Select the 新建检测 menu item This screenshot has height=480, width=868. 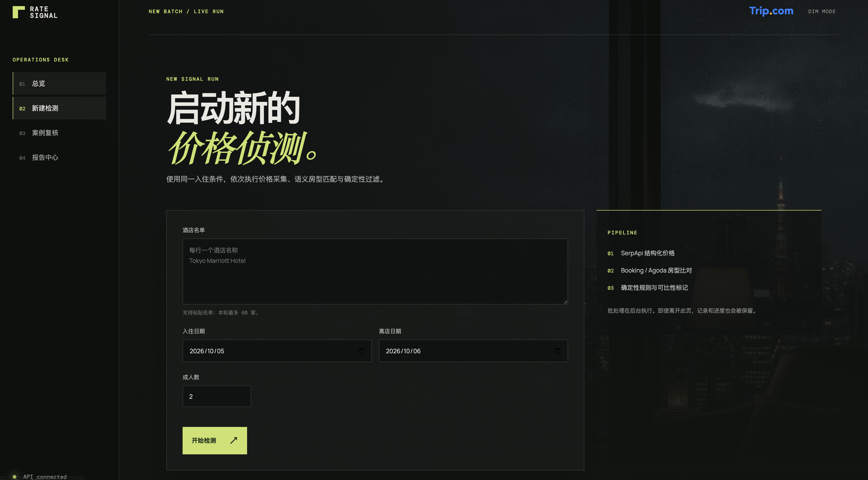(59, 108)
